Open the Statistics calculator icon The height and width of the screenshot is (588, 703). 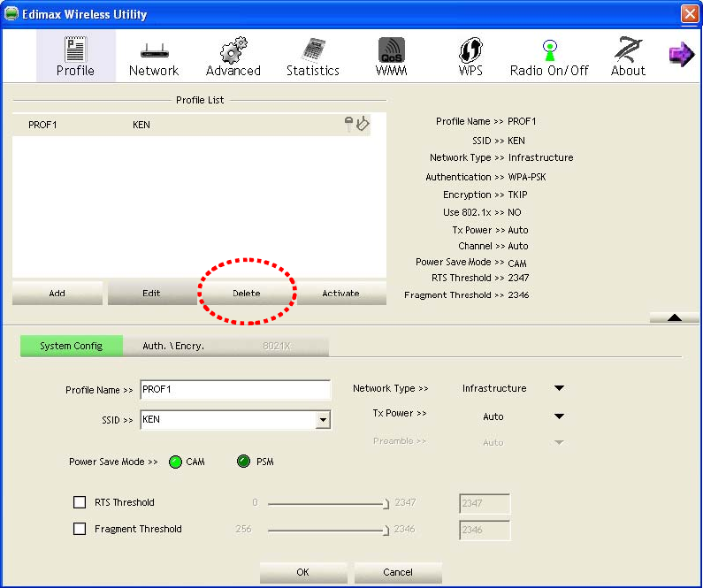[x=313, y=50]
